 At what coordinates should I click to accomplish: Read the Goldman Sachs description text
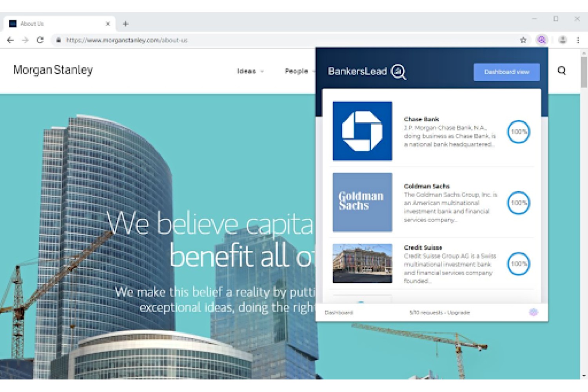451,207
